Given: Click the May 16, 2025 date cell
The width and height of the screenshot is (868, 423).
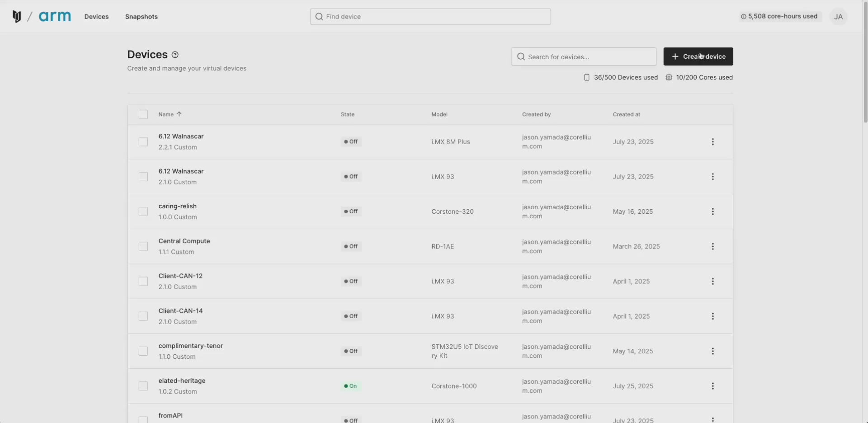Looking at the screenshot, I should (x=633, y=211).
